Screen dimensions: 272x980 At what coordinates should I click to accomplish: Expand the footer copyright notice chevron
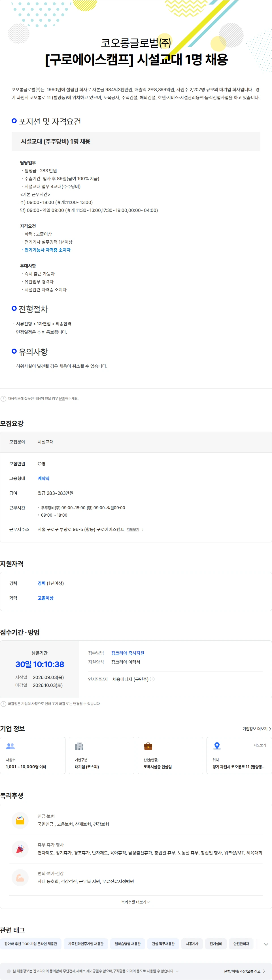coord(177,971)
